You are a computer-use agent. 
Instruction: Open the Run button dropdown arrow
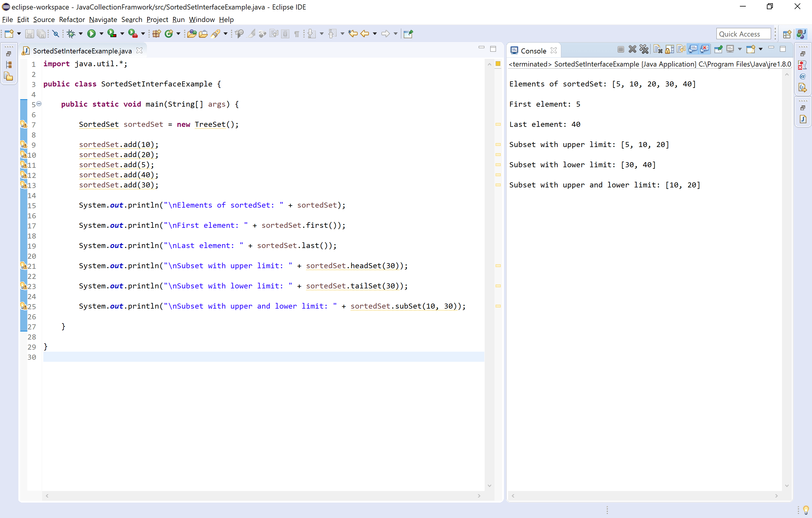pyautogui.click(x=101, y=33)
